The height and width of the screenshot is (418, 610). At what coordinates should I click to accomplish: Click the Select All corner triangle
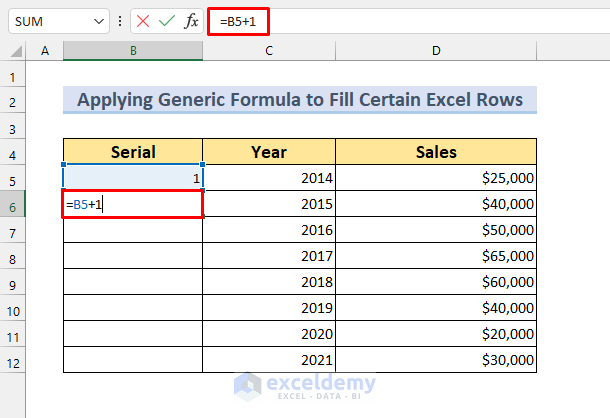[15, 52]
